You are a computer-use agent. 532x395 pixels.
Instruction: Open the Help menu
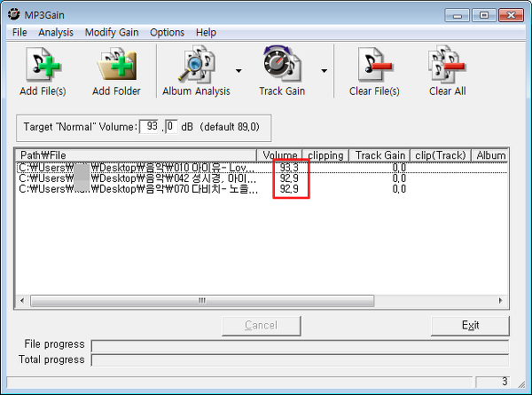pyautogui.click(x=206, y=32)
